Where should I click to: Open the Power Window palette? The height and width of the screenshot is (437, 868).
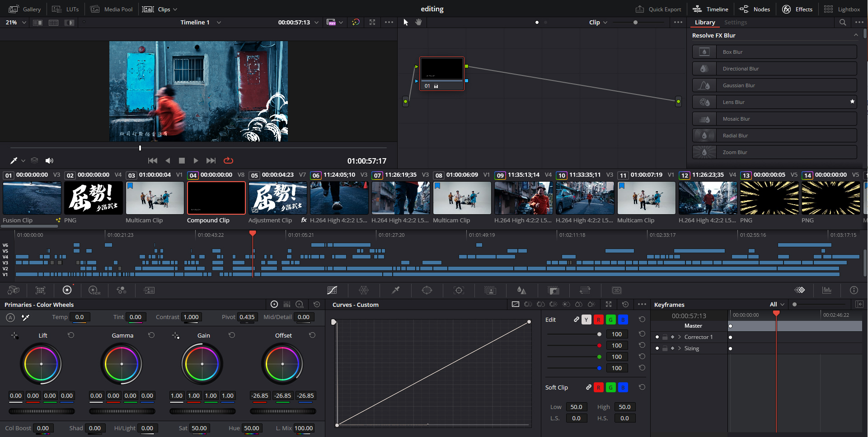(x=427, y=290)
